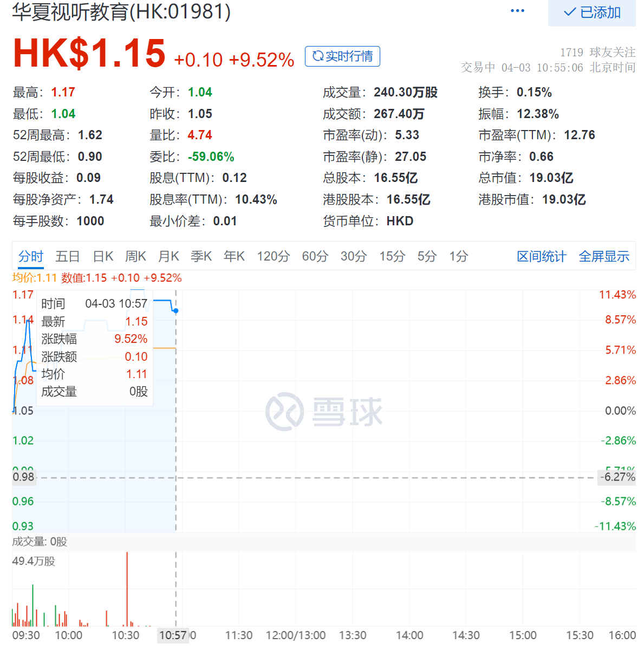
Task: Click the 股息率(TTM) value 10.43%
Action: tap(256, 199)
